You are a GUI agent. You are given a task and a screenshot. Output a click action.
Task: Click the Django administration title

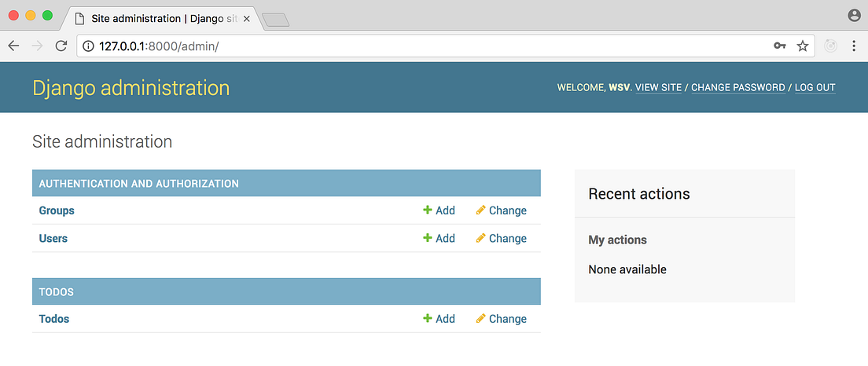[x=131, y=88]
